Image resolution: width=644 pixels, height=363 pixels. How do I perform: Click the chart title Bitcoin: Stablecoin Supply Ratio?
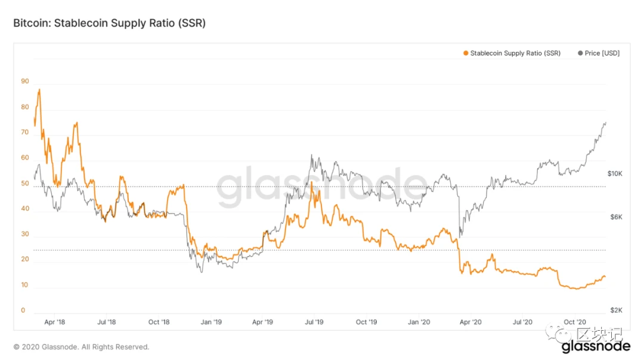(110, 23)
